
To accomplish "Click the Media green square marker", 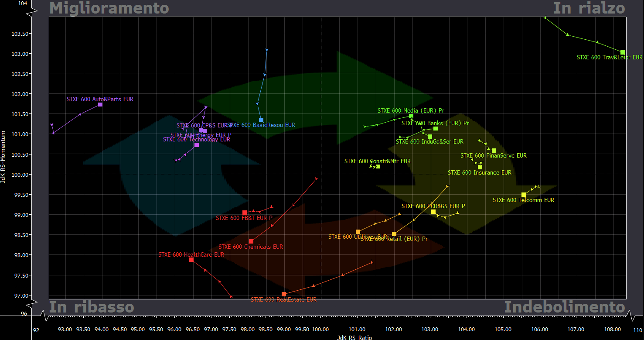I will [411, 116].
